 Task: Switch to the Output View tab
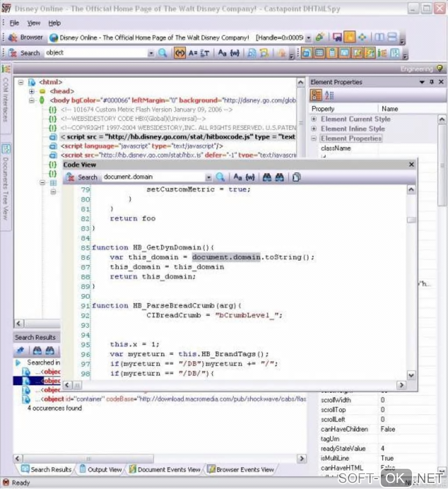click(x=100, y=469)
